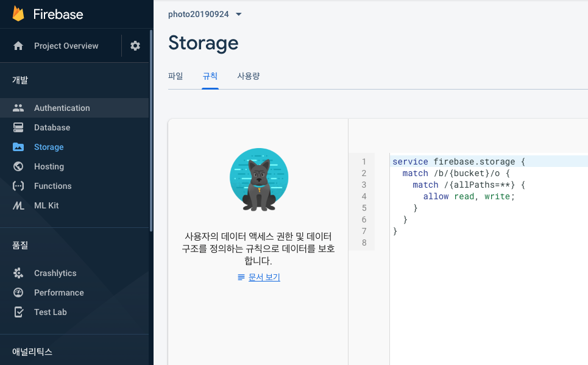This screenshot has height=365, width=588.
Task: Click the 애널리틱스 section header
Action: pyautogui.click(x=32, y=352)
